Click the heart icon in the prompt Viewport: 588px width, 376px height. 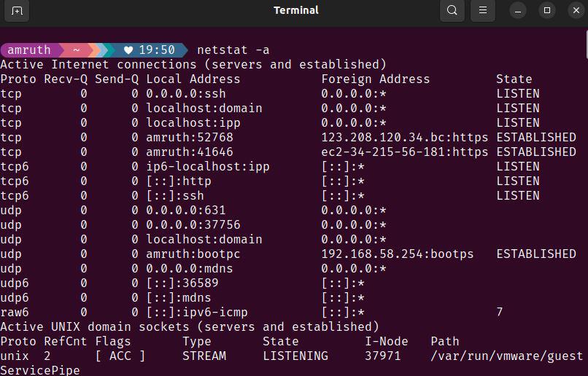click(128, 50)
